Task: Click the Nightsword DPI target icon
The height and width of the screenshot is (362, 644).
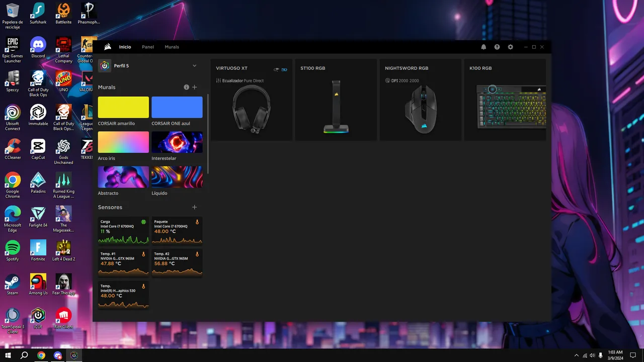Action: 387,80
